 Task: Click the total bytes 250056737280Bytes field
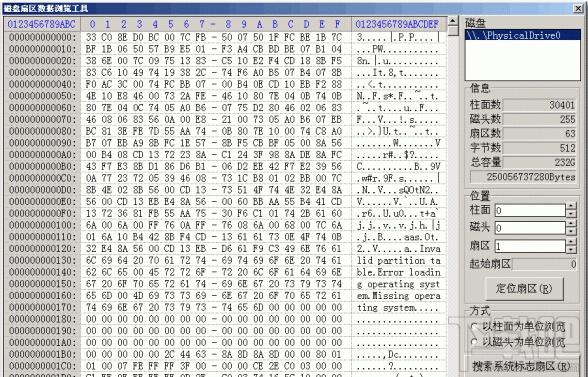tap(524, 177)
